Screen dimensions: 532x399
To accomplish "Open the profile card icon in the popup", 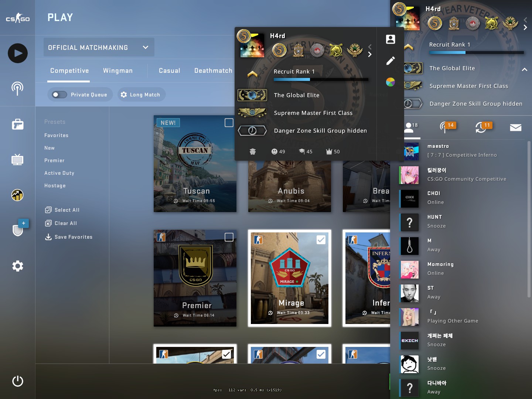I will (x=391, y=39).
